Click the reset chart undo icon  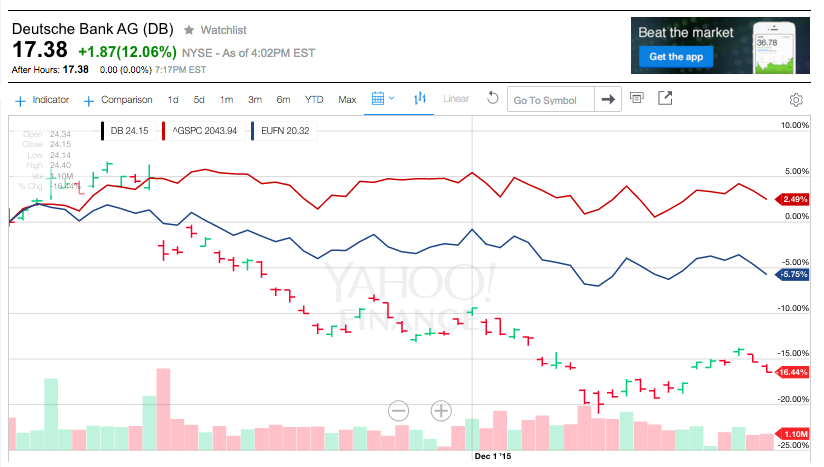pyautogui.click(x=492, y=98)
